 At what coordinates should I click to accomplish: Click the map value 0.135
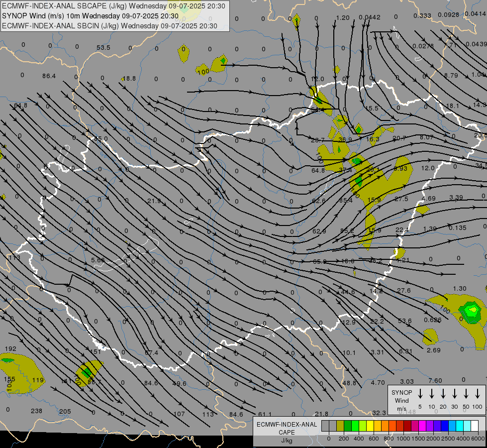[x=458, y=228]
